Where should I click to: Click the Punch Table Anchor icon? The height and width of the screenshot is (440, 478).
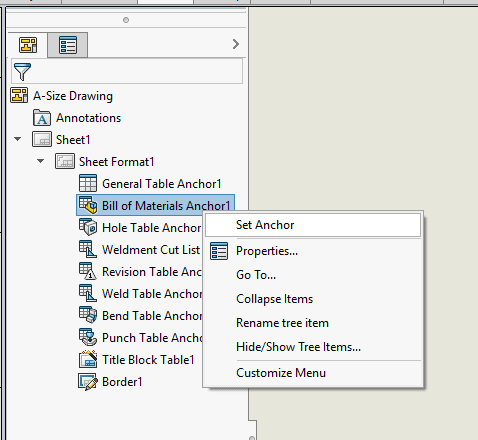[x=88, y=337]
